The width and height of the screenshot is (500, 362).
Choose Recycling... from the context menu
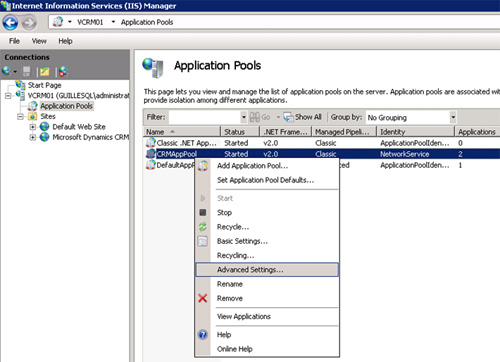point(267,255)
